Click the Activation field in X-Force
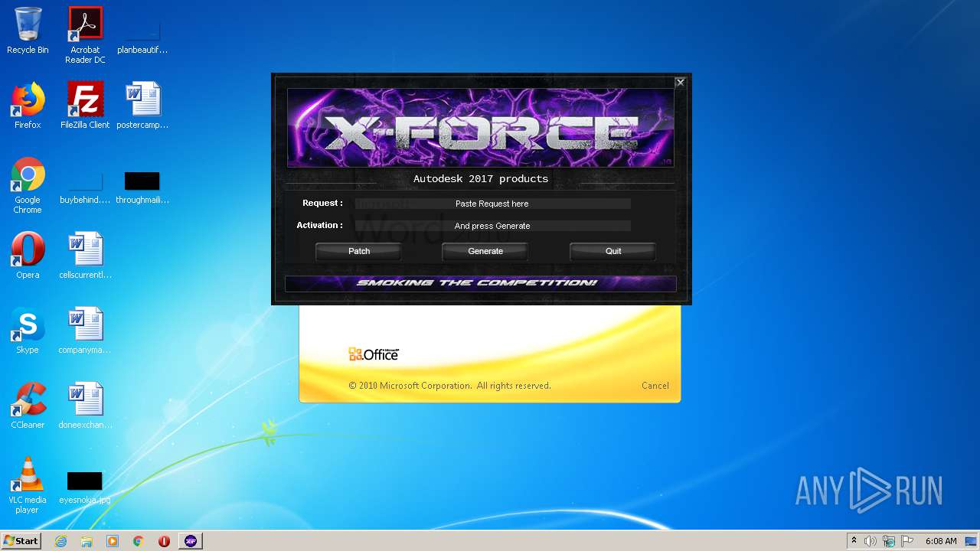Screen dimensions: 980x551 pos(492,226)
